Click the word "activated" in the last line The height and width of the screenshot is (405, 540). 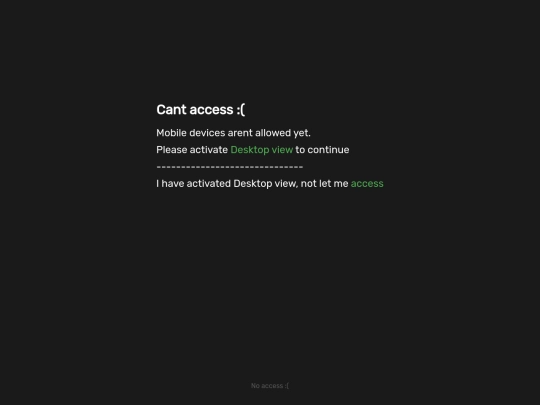point(208,184)
